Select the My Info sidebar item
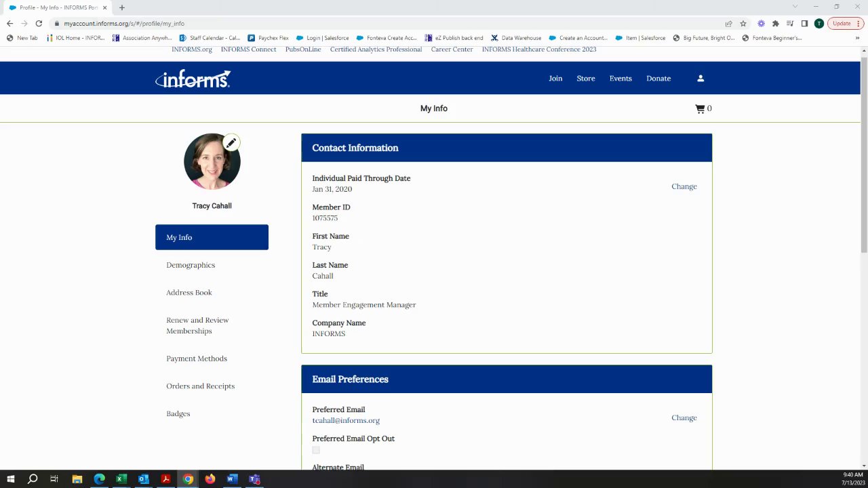 [212, 237]
